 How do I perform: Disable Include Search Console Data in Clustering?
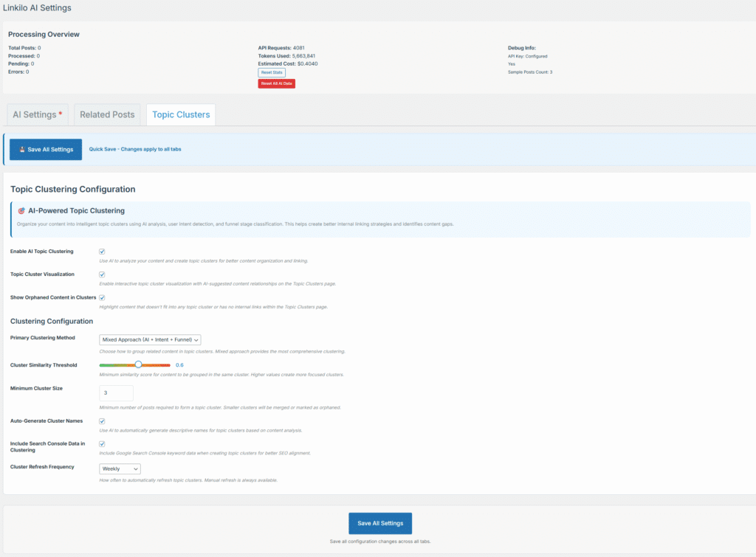[102, 444]
